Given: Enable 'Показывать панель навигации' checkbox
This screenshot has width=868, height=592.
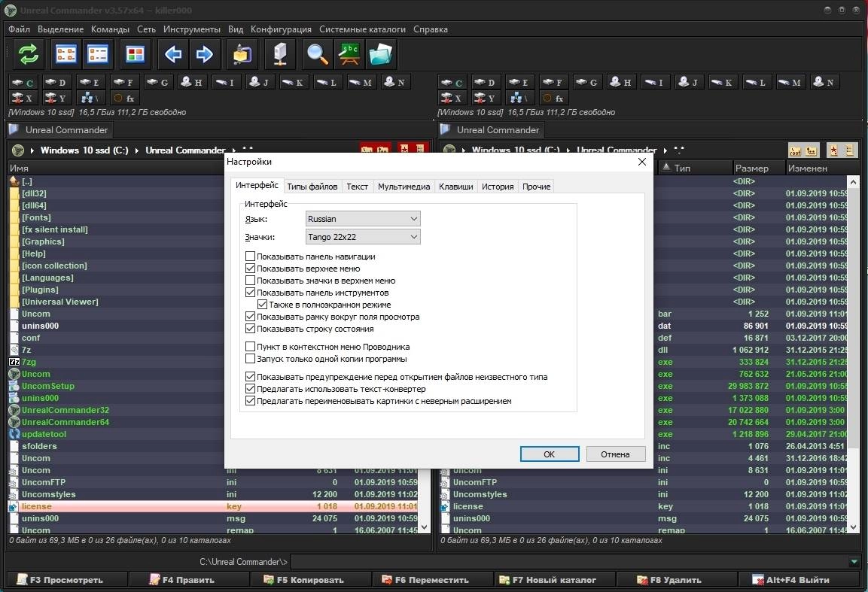Looking at the screenshot, I should 250,257.
